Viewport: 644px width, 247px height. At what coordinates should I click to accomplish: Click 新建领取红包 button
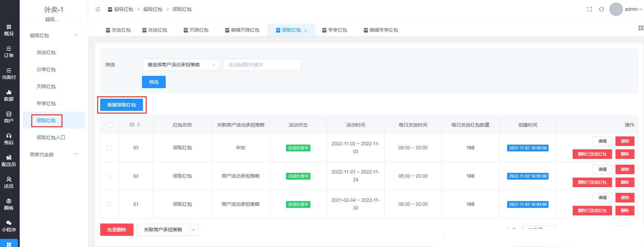coord(122,105)
